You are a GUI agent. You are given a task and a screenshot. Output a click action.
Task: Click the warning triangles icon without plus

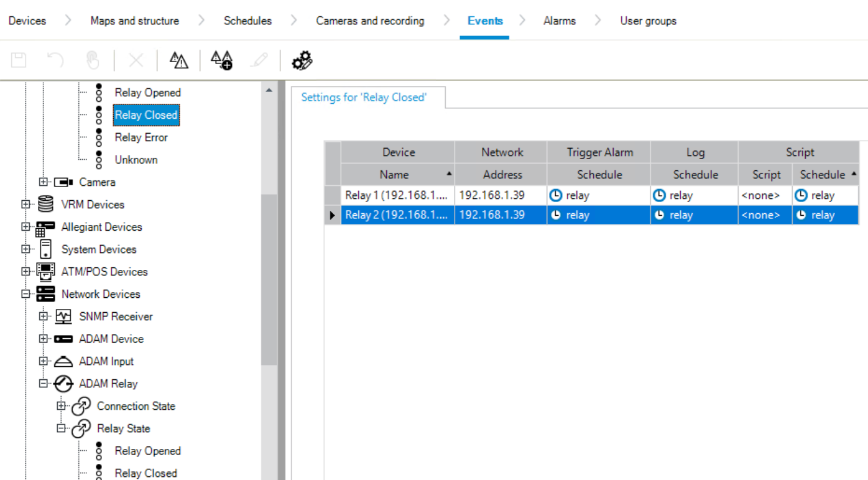click(178, 60)
